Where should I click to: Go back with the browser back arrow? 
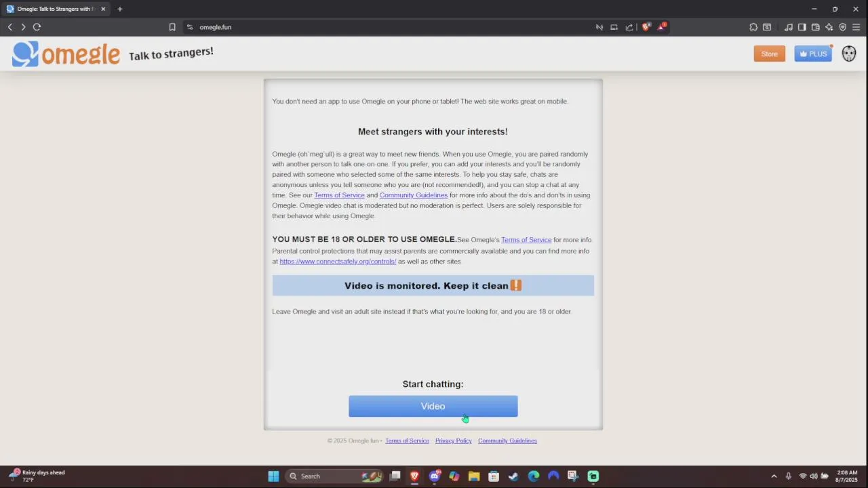pos(9,27)
